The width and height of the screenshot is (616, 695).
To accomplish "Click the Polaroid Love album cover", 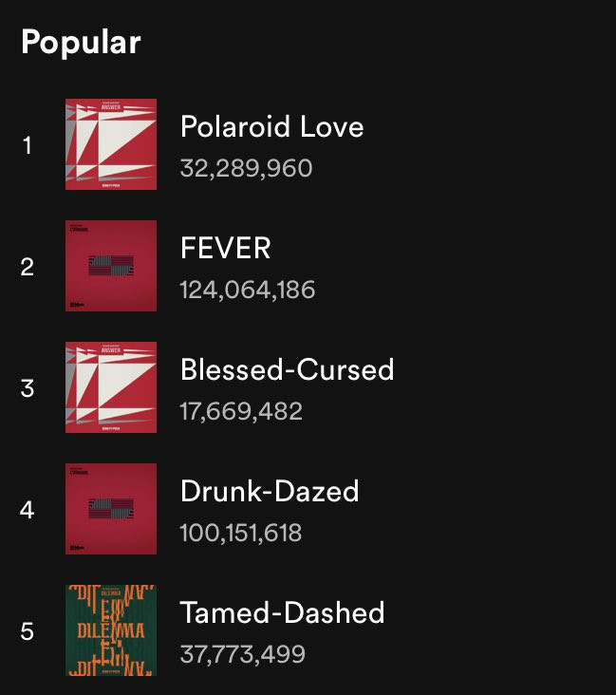I will coord(111,144).
